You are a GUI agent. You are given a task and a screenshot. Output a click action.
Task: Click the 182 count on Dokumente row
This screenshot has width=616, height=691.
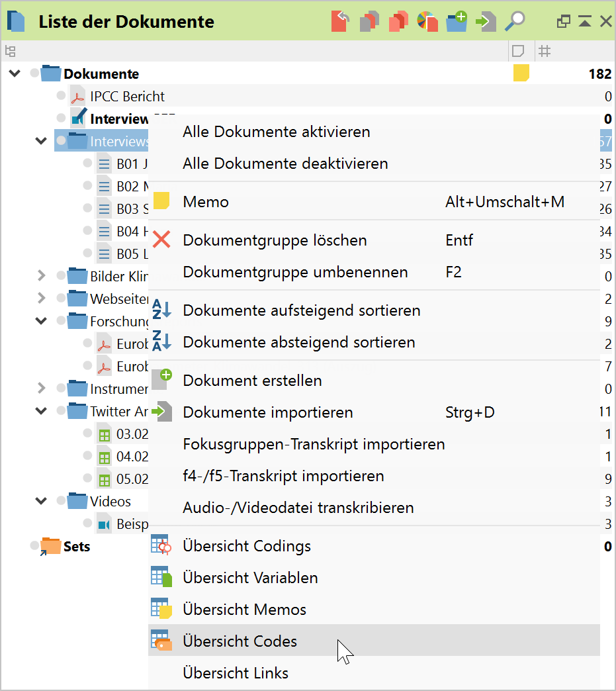tap(599, 73)
